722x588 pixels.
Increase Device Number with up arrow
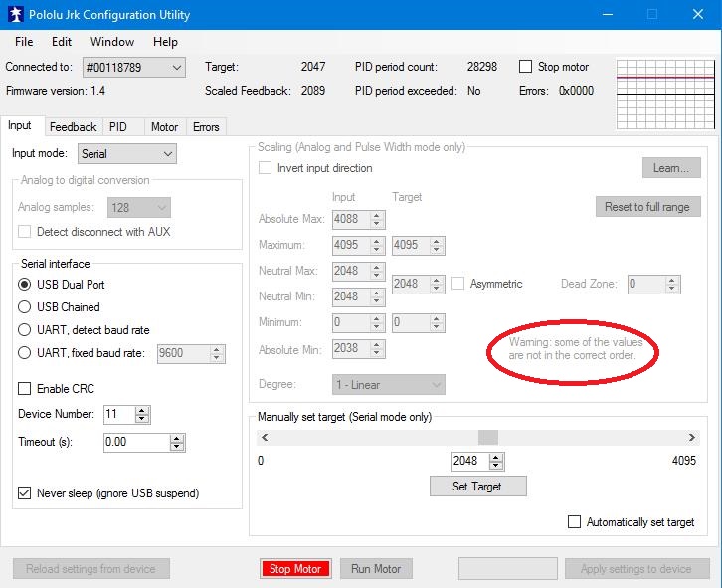click(x=142, y=410)
